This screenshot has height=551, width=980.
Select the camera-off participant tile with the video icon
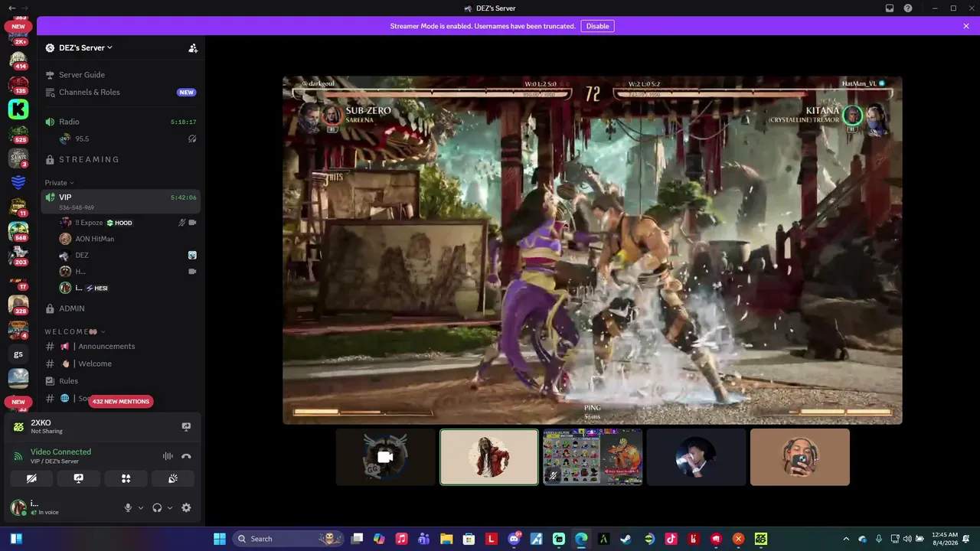[385, 457]
